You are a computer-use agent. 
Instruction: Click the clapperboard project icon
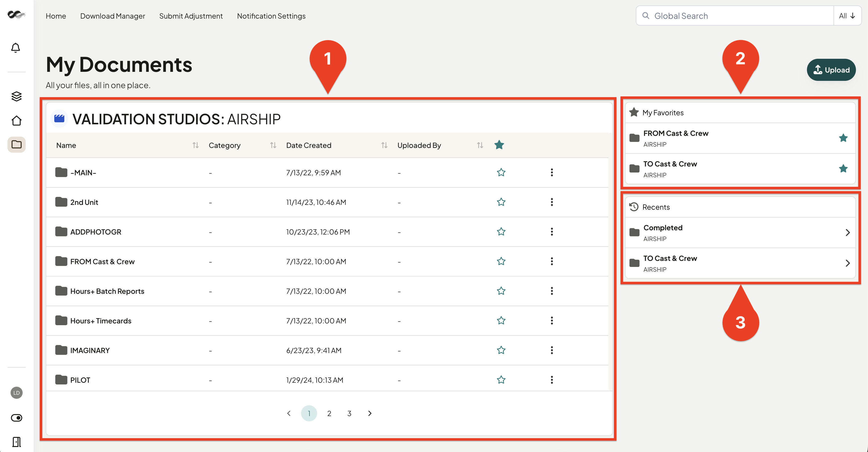click(x=59, y=119)
